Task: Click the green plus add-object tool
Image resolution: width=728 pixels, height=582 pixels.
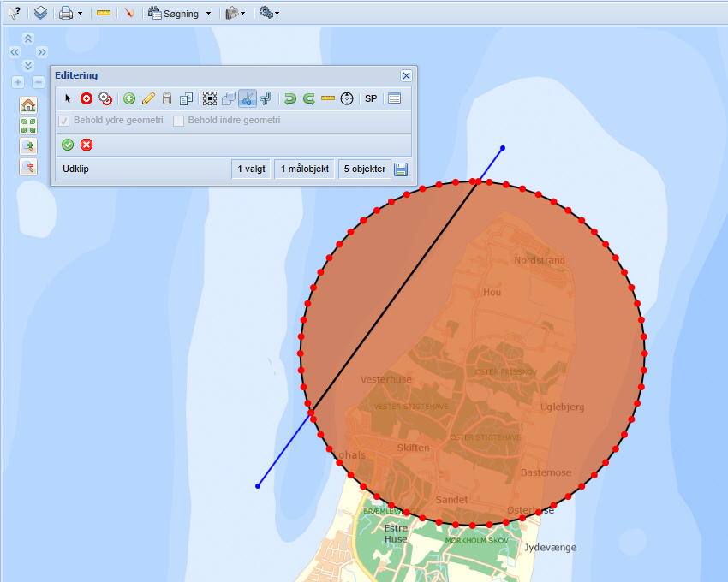Action: tap(129, 98)
